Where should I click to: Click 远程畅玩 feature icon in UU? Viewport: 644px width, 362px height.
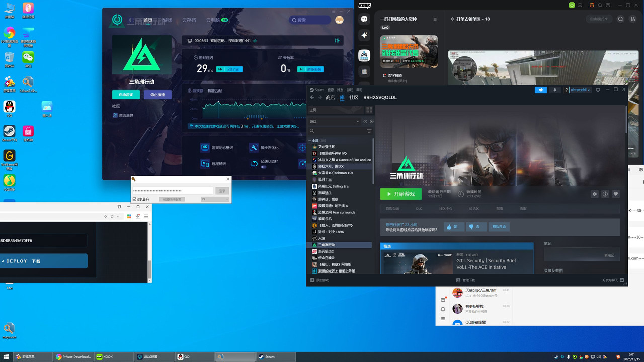[x=205, y=163]
